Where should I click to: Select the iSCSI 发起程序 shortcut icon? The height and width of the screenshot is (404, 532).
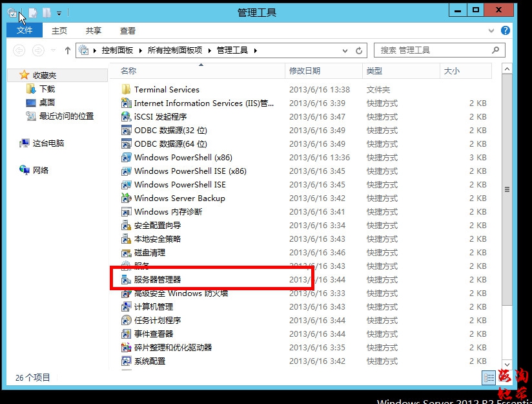coord(126,116)
